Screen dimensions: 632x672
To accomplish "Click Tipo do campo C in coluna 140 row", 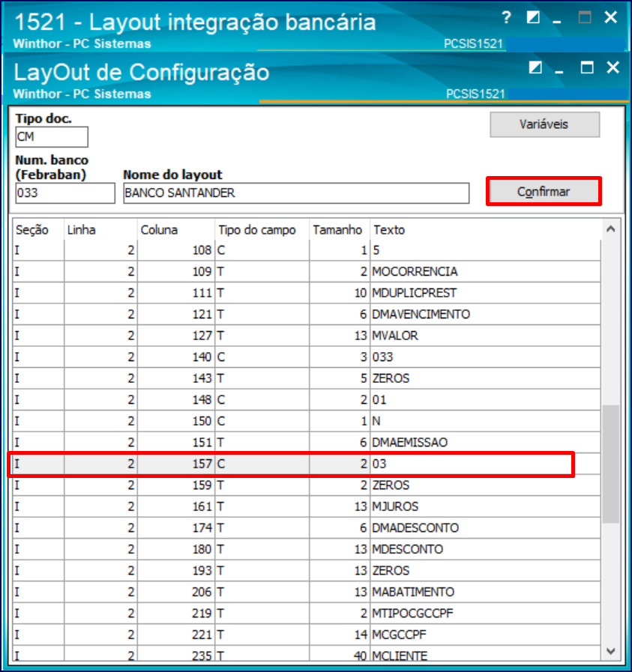I will pos(262,357).
